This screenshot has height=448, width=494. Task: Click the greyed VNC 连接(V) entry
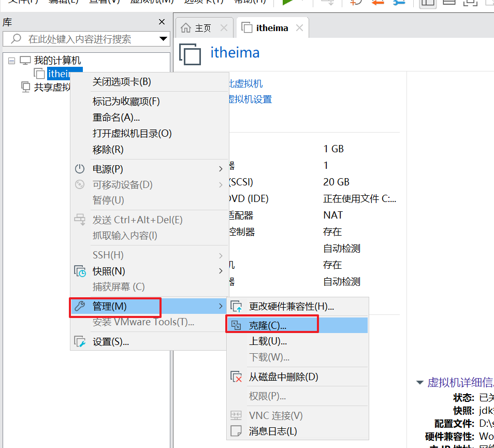click(x=297, y=415)
